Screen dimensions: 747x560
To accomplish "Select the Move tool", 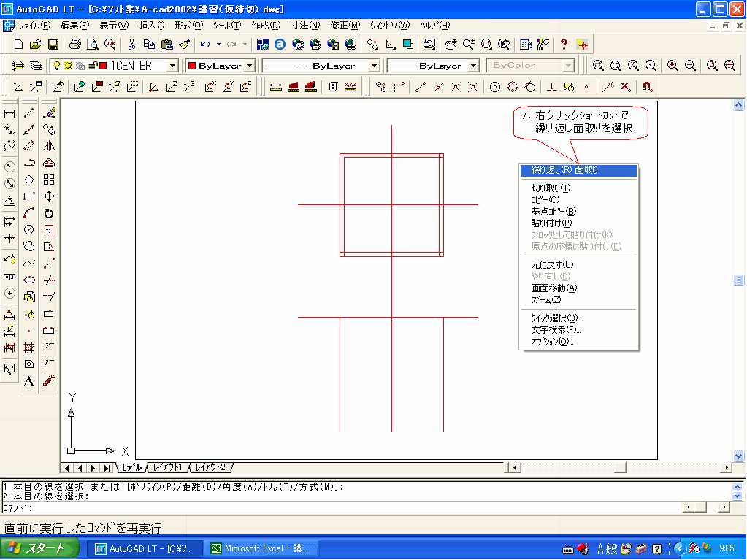I will point(49,196).
